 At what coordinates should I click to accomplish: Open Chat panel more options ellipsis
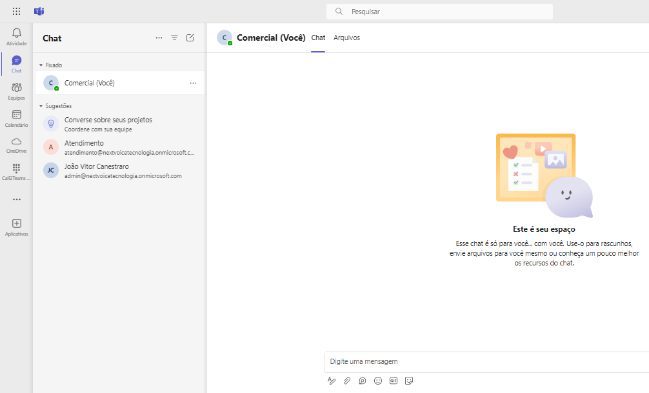point(159,38)
